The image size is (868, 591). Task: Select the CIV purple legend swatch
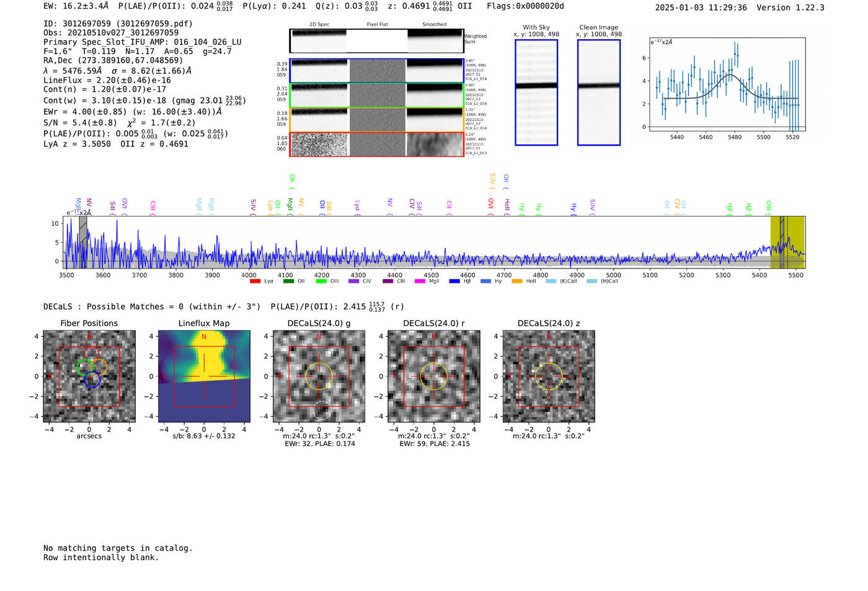[x=354, y=281]
